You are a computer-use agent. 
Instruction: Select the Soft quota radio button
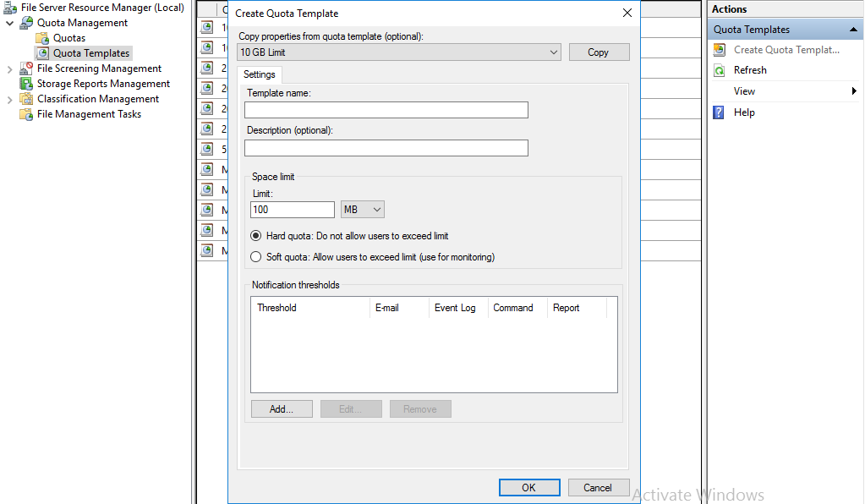pos(256,257)
